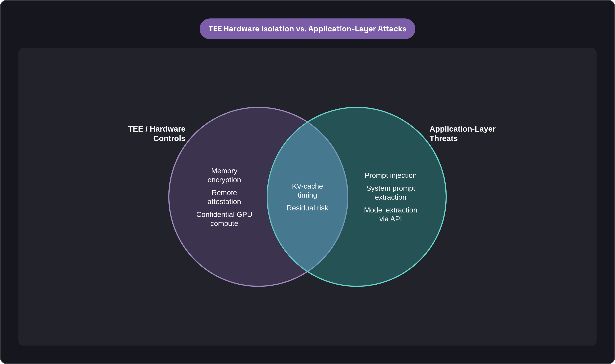
Task: Click the "Confidential GPU compute" text
Action: coord(224,219)
